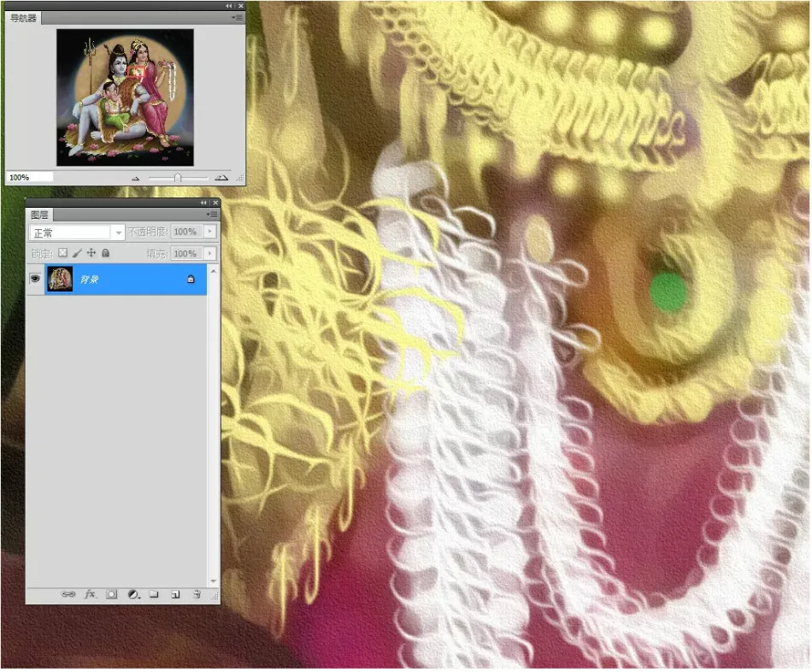Click the 填充 100% value field
The image size is (812, 672).
[x=186, y=253]
